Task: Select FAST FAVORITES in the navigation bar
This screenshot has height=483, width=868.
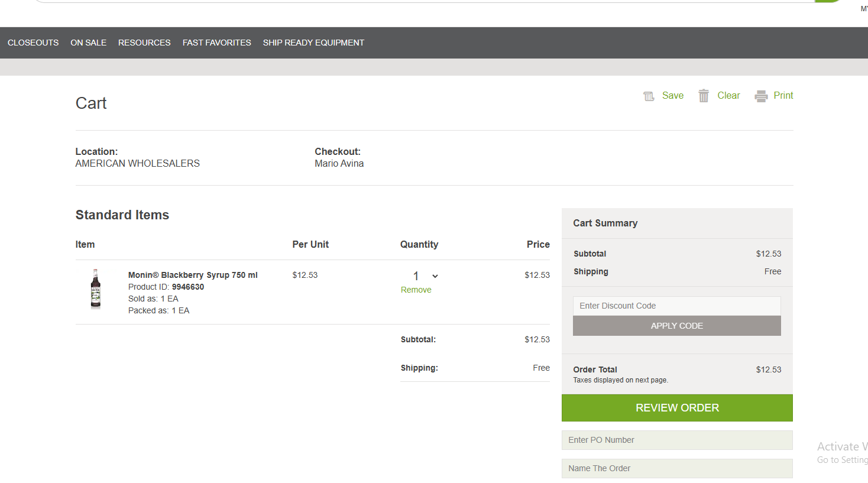Action: 217,43
